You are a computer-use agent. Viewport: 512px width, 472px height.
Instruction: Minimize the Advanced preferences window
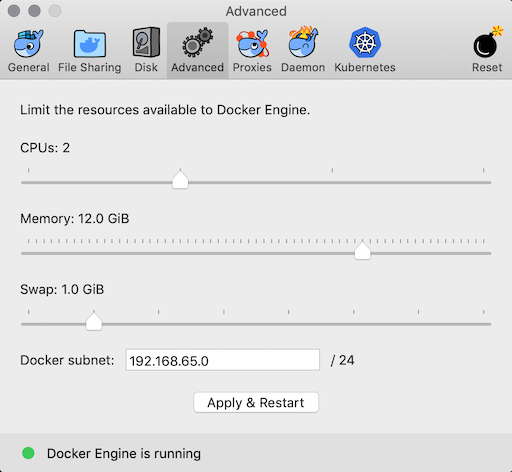[x=34, y=11]
